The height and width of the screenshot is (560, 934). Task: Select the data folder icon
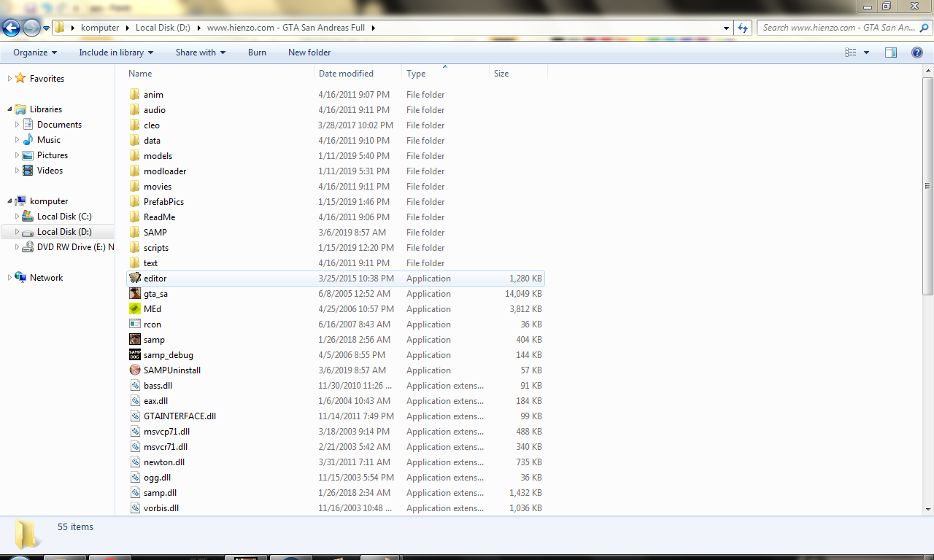[x=134, y=141]
